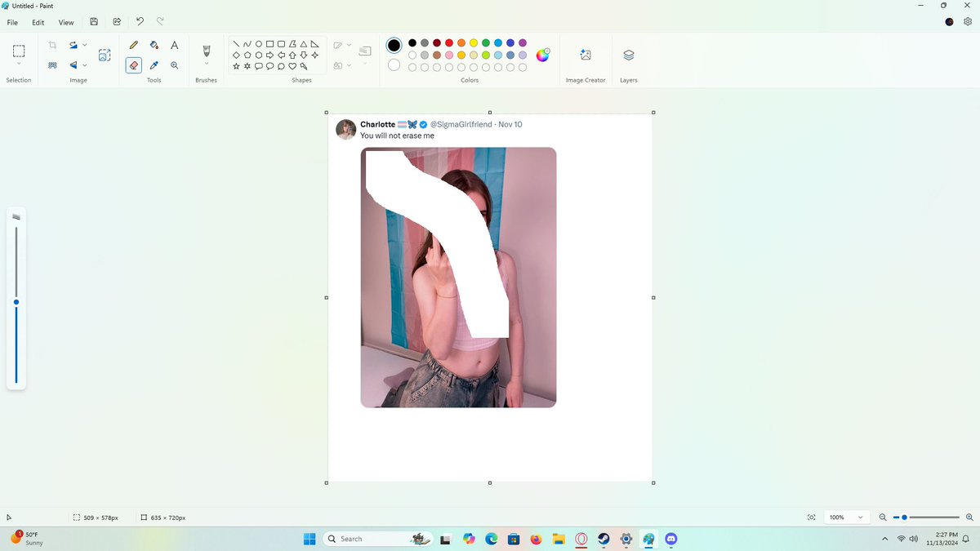Pick the green color swatch
This screenshot has width=980, height=551.
coord(486,42)
